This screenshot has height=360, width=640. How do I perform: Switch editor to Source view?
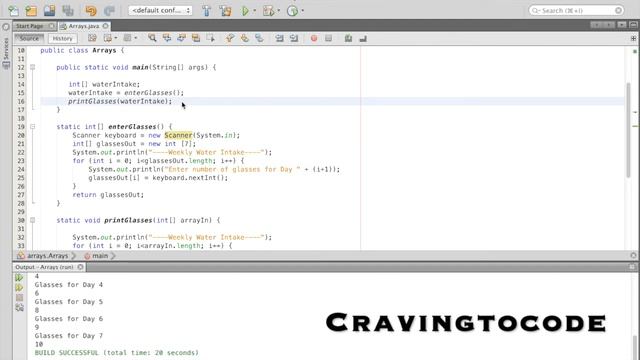click(29, 38)
